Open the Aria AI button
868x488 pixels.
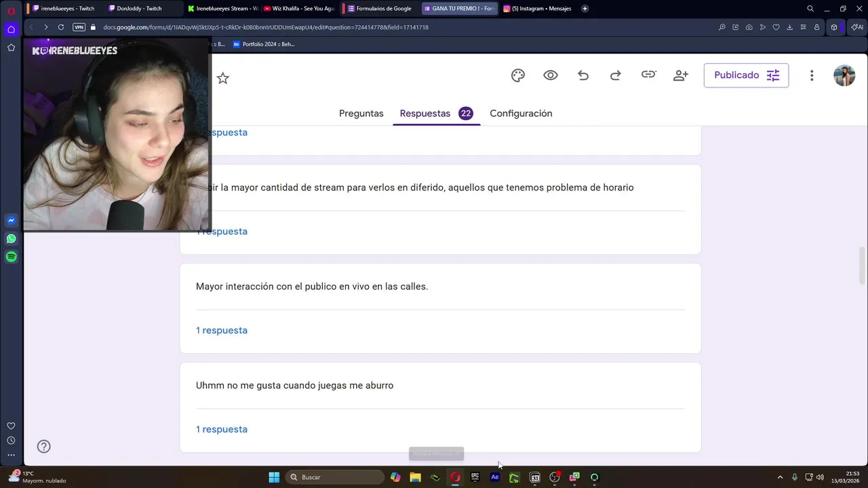(857, 27)
